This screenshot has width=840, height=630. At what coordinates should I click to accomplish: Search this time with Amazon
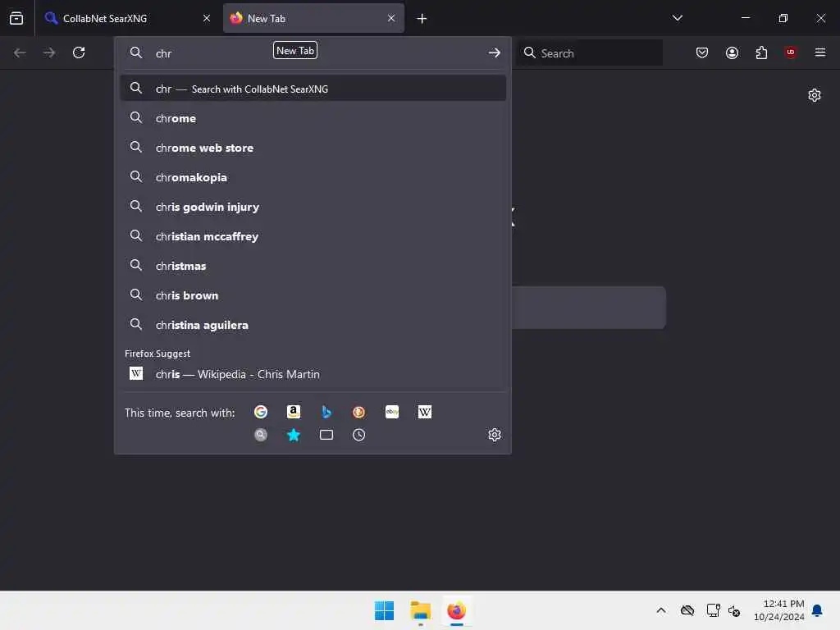294,412
